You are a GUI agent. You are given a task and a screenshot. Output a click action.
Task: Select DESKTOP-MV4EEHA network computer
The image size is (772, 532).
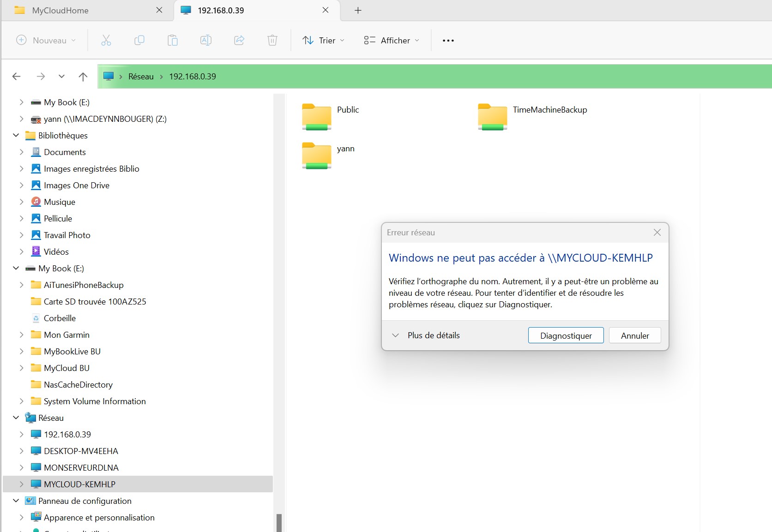(81, 451)
